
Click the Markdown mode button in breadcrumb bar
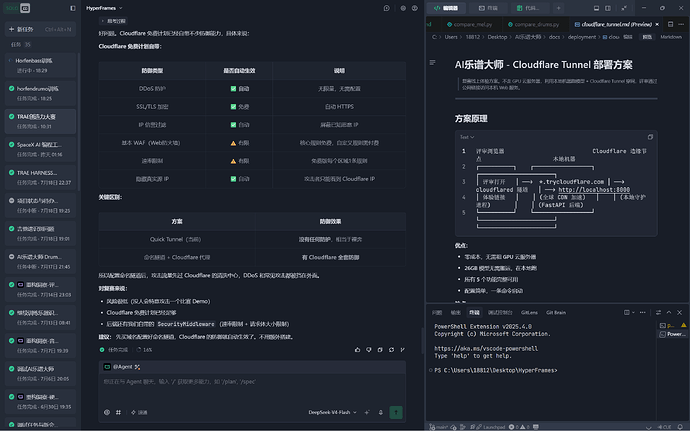pos(671,37)
